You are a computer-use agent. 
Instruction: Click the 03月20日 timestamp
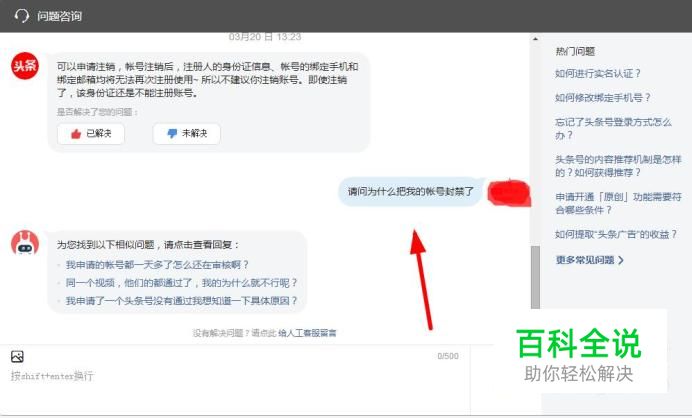(265, 37)
